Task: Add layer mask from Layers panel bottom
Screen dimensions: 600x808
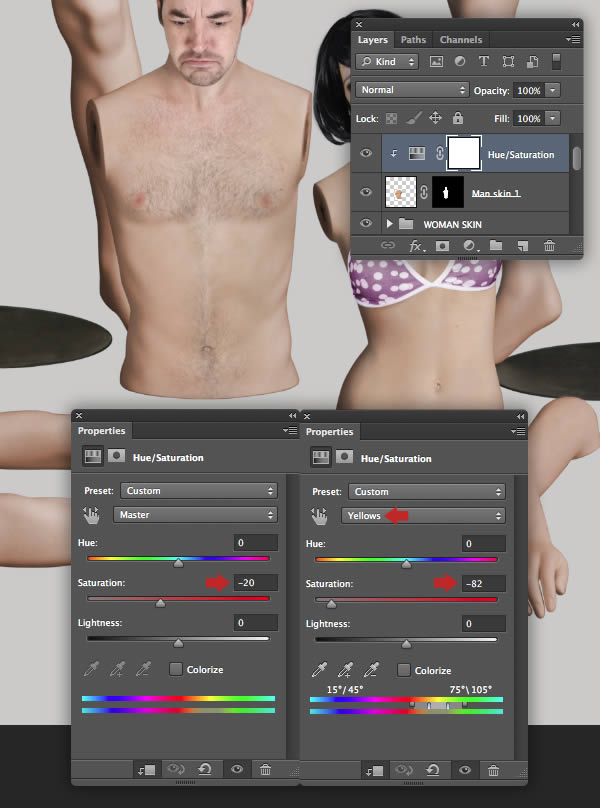Action: point(442,246)
